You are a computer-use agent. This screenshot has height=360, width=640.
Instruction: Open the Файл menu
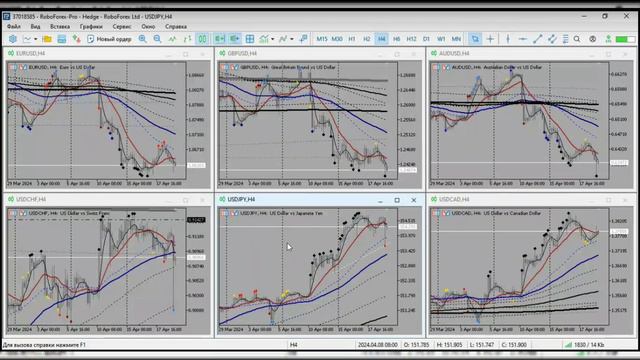13,27
